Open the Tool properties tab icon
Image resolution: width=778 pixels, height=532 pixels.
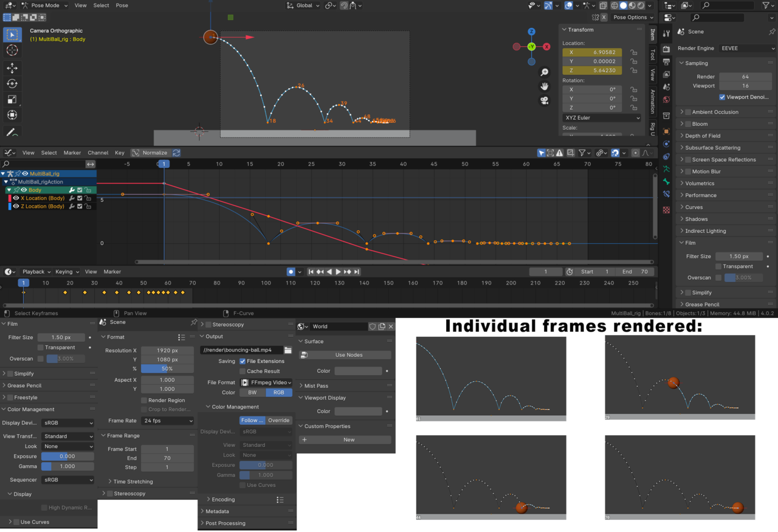coord(667,33)
